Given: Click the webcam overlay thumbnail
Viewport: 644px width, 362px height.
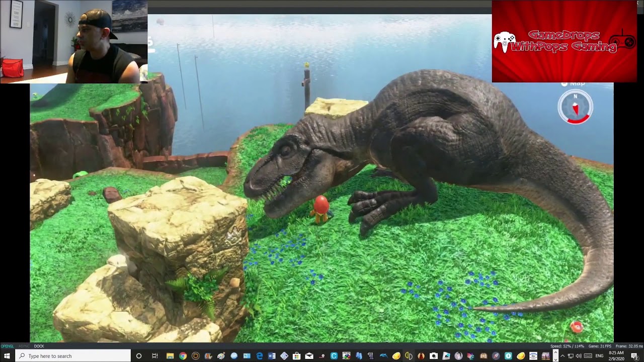Looking at the screenshot, I should [73, 42].
